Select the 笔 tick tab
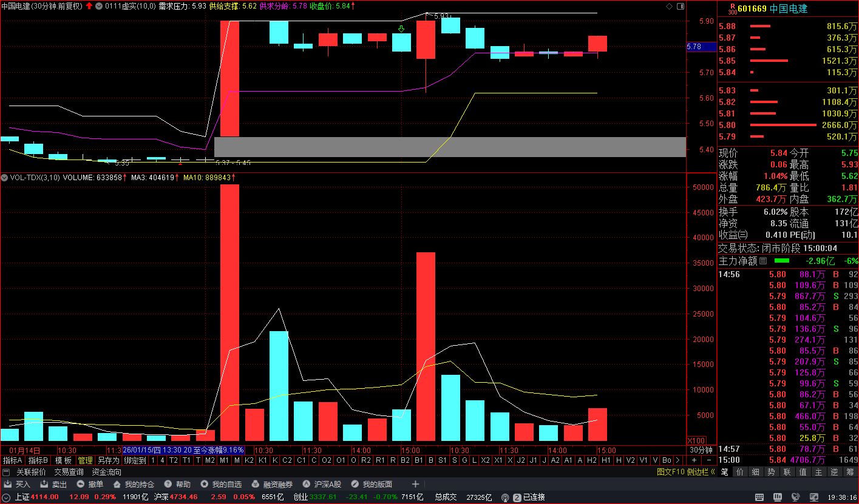Viewport: 859px width, 504px height. pyautogui.click(x=725, y=472)
